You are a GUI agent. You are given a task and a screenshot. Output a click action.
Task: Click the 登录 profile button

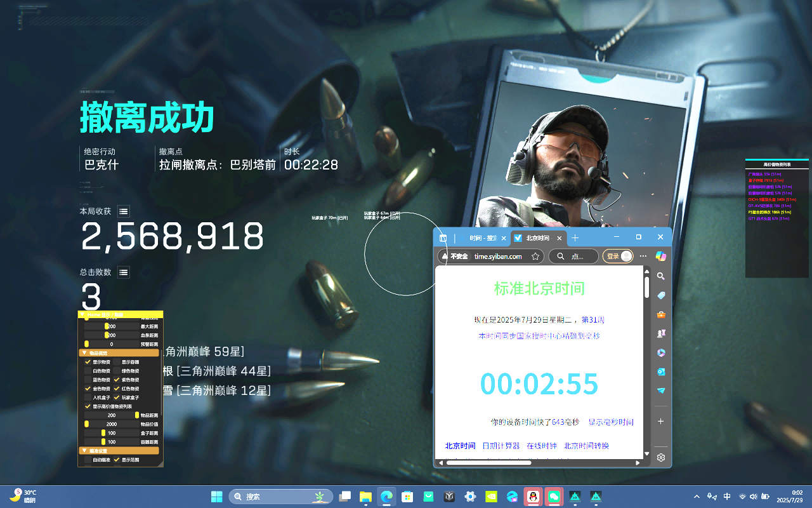(x=618, y=257)
